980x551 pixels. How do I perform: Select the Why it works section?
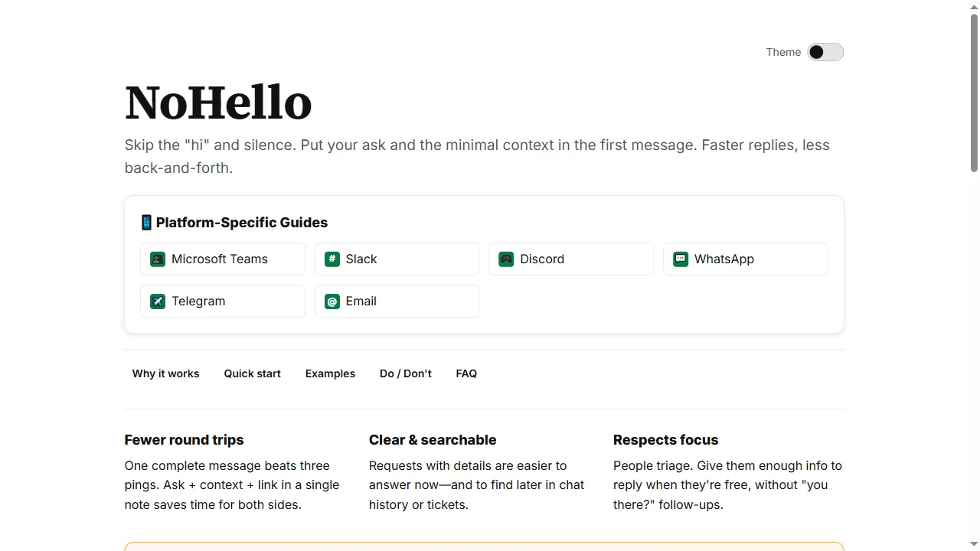[165, 373]
